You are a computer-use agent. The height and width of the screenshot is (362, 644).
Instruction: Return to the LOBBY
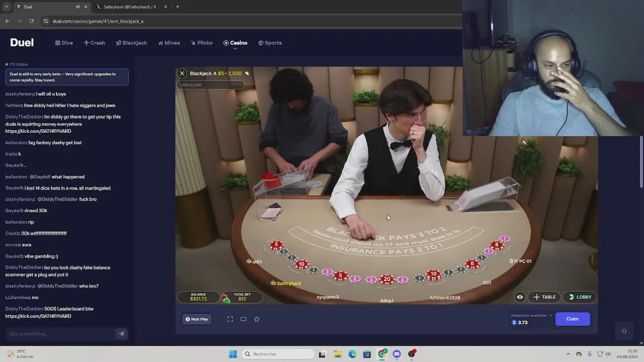click(x=580, y=297)
